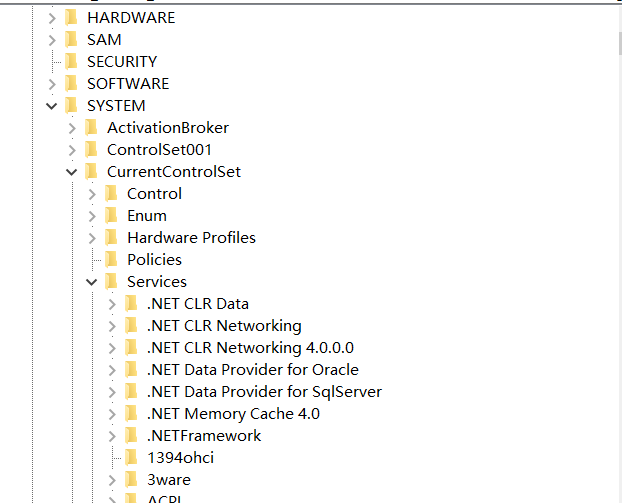Select .NET CLR Networking 4.0.0.0 label
Viewport: 622px width, 503px height.
click(250, 348)
